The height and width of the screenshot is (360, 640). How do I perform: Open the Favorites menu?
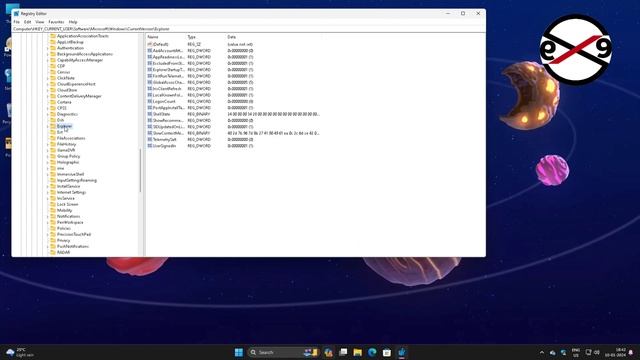pos(56,22)
